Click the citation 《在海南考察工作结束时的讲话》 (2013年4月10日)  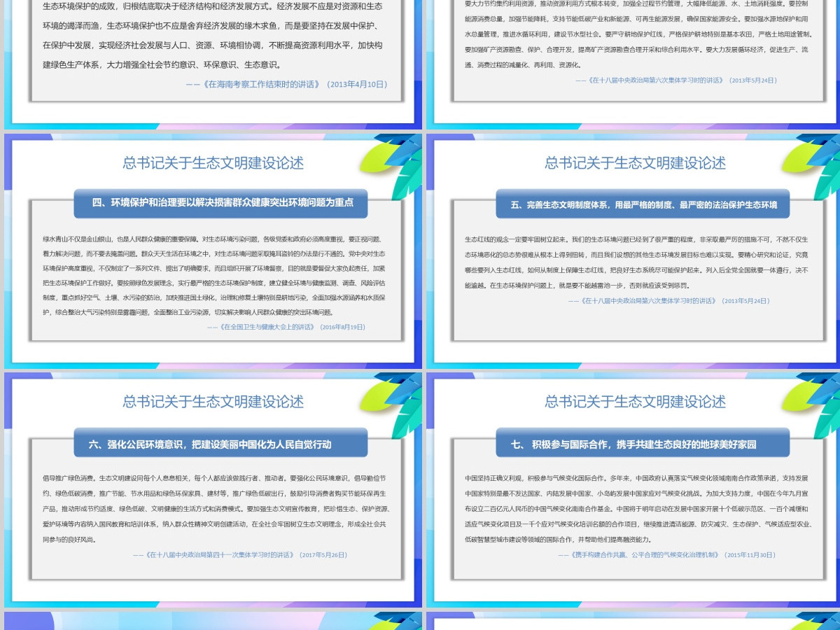[287, 84]
